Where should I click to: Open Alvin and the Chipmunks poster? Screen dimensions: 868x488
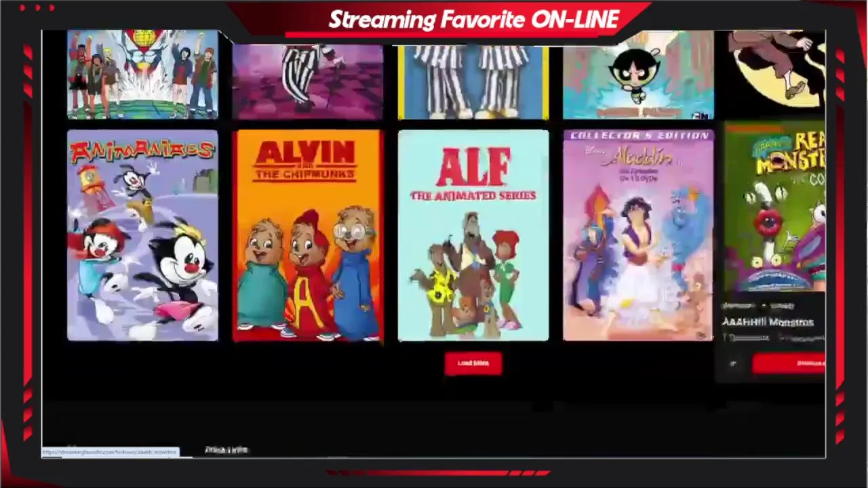(x=308, y=235)
